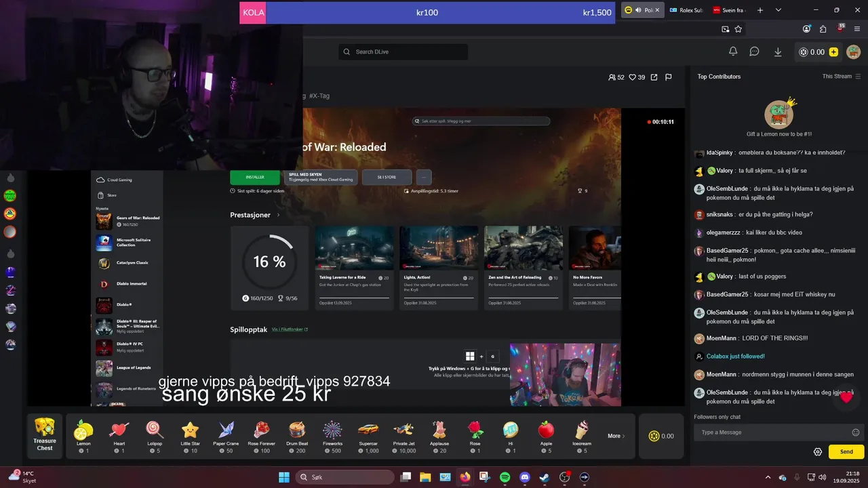The width and height of the screenshot is (868, 488).
Task: Send the Hi gift
Action: 511,436
